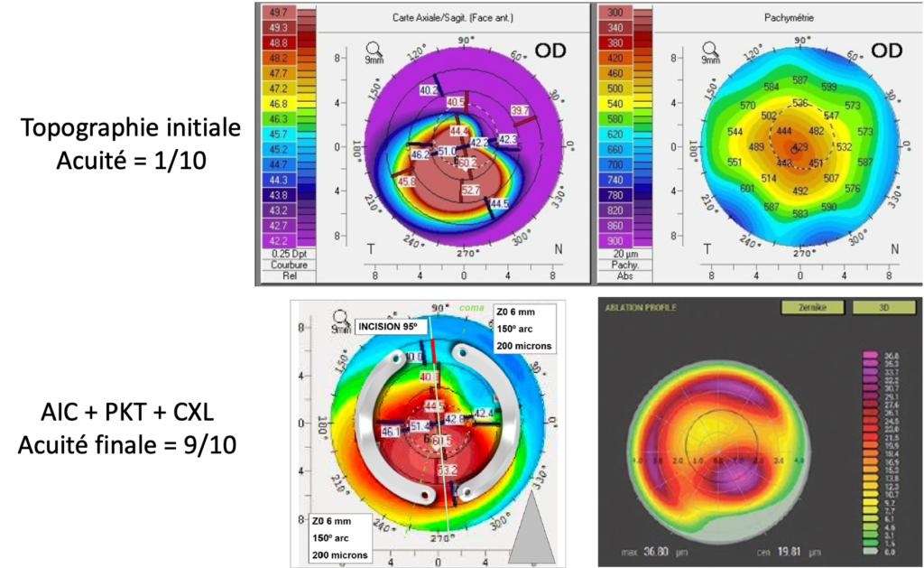Select the 46.8 yellow swatch in the curvature scale
Screen dimensions: 924x568
pyautogui.click(x=278, y=104)
